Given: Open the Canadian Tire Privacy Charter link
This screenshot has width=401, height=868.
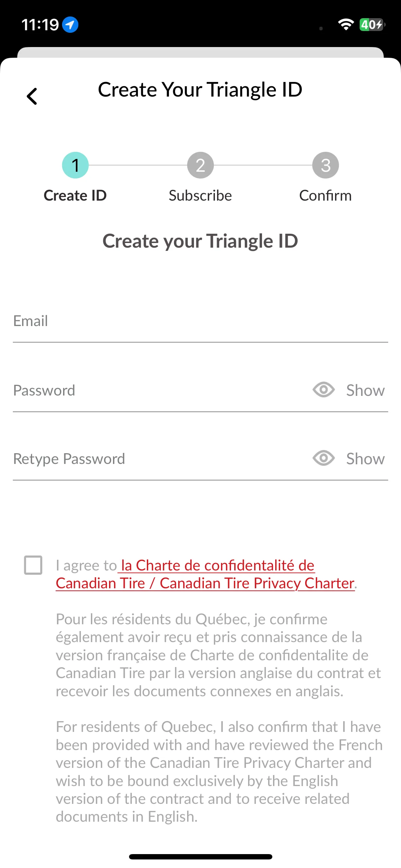Looking at the screenshot, I should coord(205,574).
